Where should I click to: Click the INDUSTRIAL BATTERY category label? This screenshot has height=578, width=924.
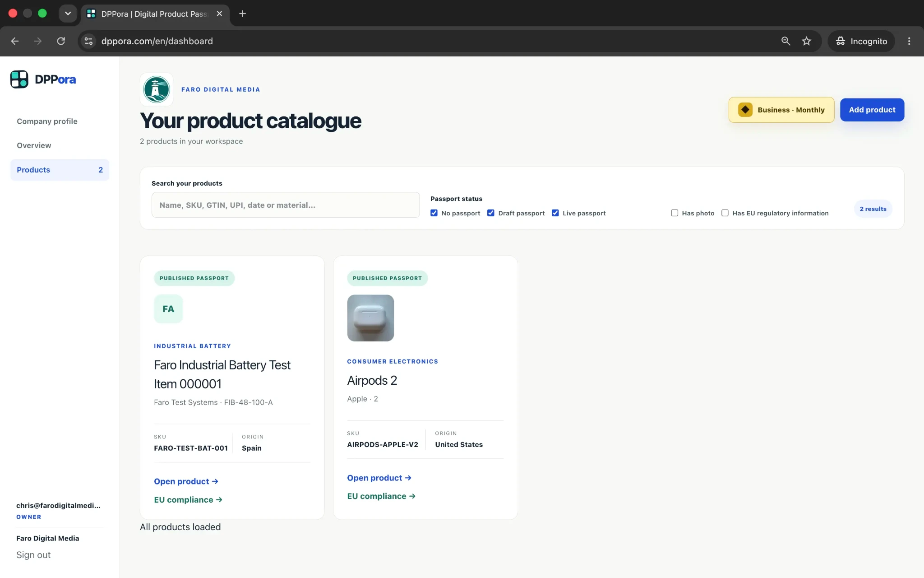point(192,346)
